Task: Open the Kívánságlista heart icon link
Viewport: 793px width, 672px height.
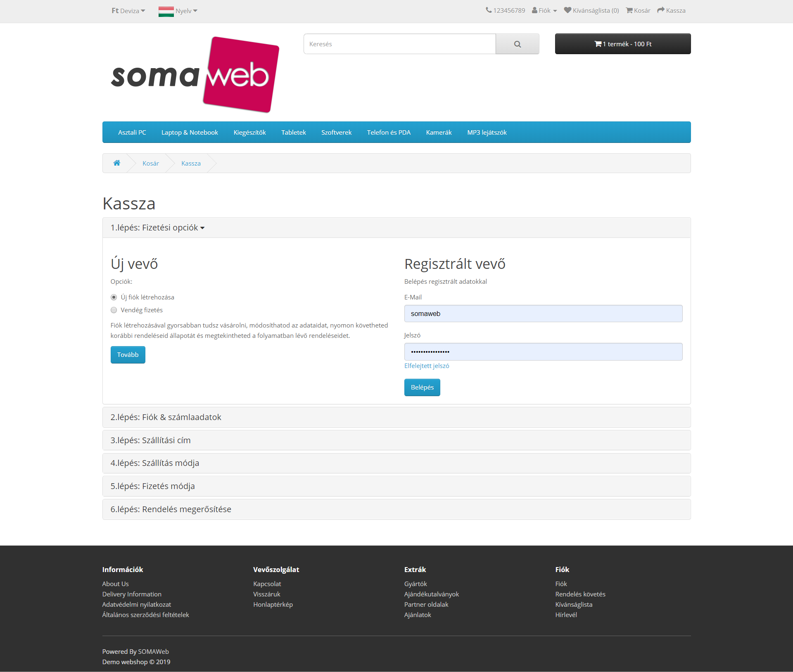Action: [x=568, y=10]
